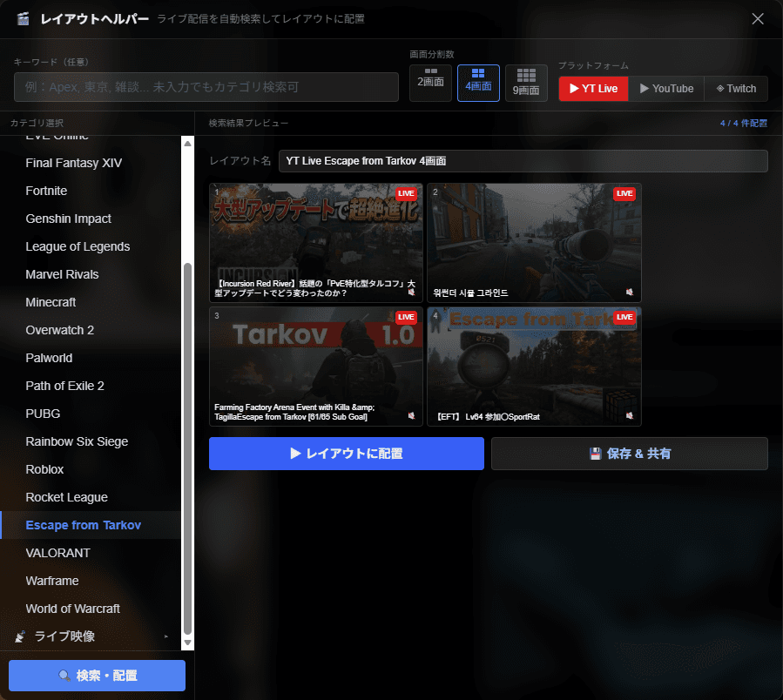
Task: Select Warframe category
Action: (x=91, y=582)
